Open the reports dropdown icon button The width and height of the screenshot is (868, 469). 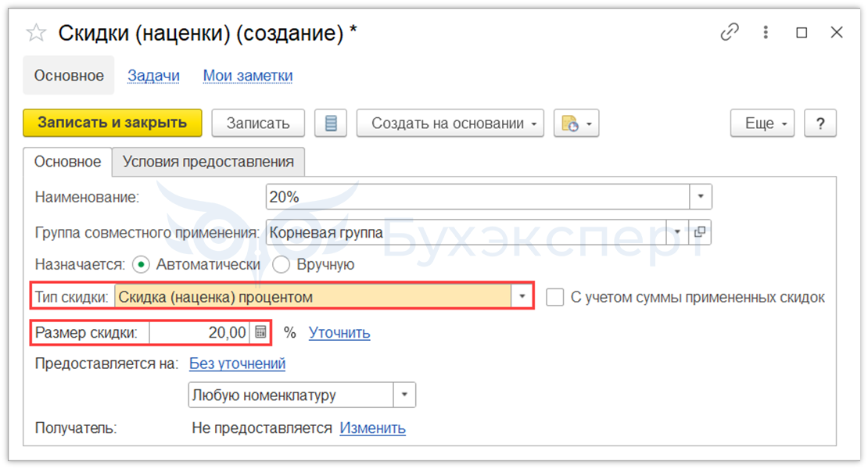tap(576, 124)
